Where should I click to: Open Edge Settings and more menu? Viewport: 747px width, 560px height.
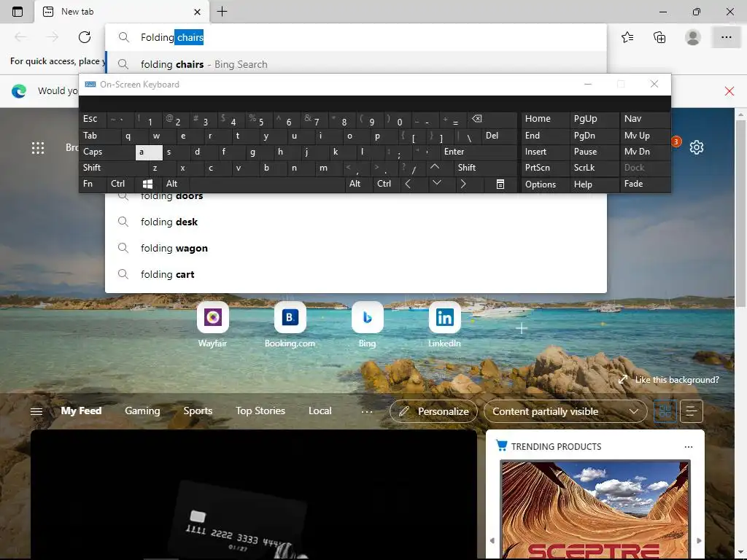point(726,37)
